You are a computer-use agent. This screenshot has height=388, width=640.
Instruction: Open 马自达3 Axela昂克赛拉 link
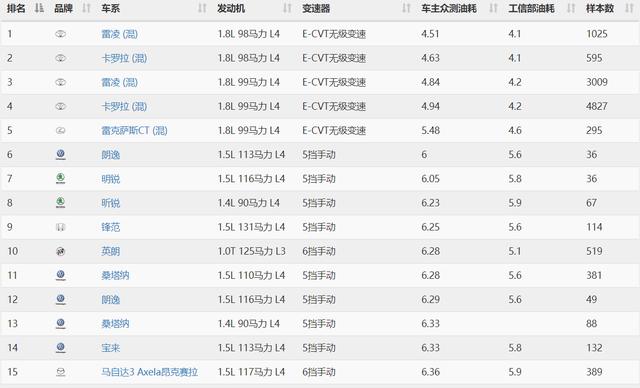tap(149, 372)
